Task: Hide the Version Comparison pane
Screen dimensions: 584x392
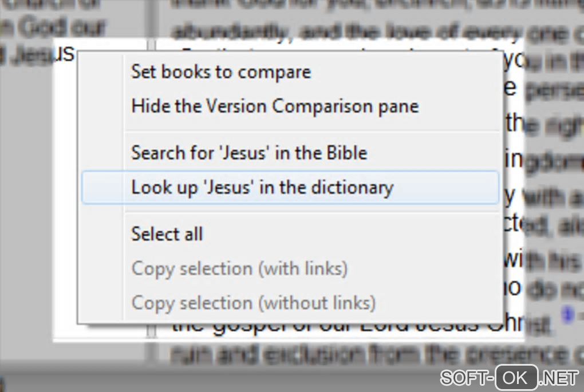Action: pos(275,106)
